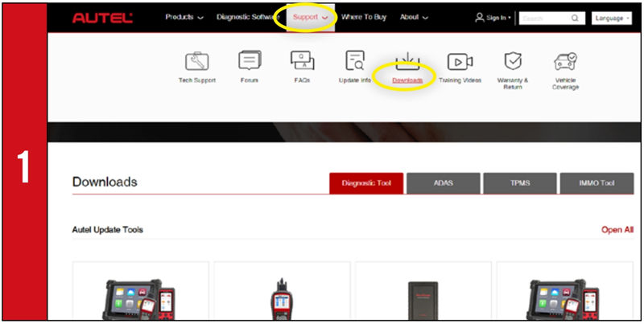
Task: Select the Diagnostic Tool tab
Action: coord(366,183)
